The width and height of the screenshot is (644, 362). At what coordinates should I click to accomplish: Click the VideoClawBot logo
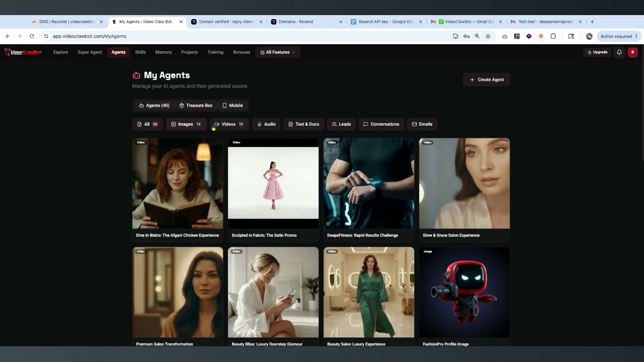click(x=23, y=52)
